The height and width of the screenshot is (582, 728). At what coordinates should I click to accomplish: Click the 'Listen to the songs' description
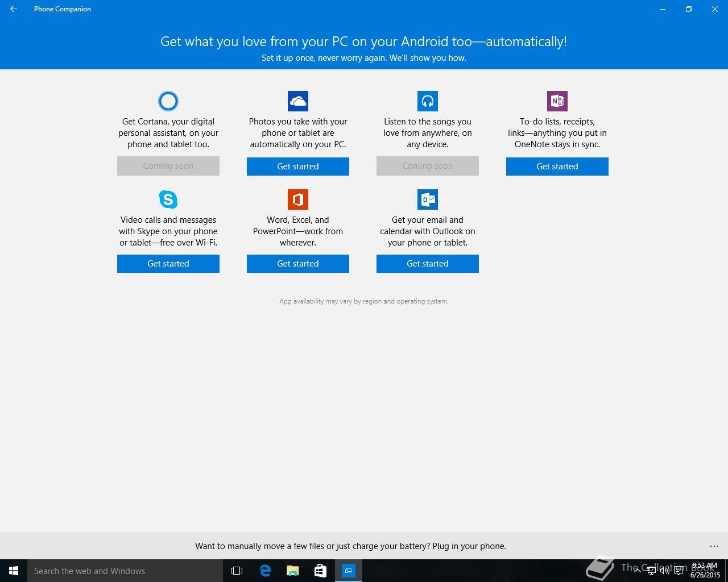coord(428,133)
